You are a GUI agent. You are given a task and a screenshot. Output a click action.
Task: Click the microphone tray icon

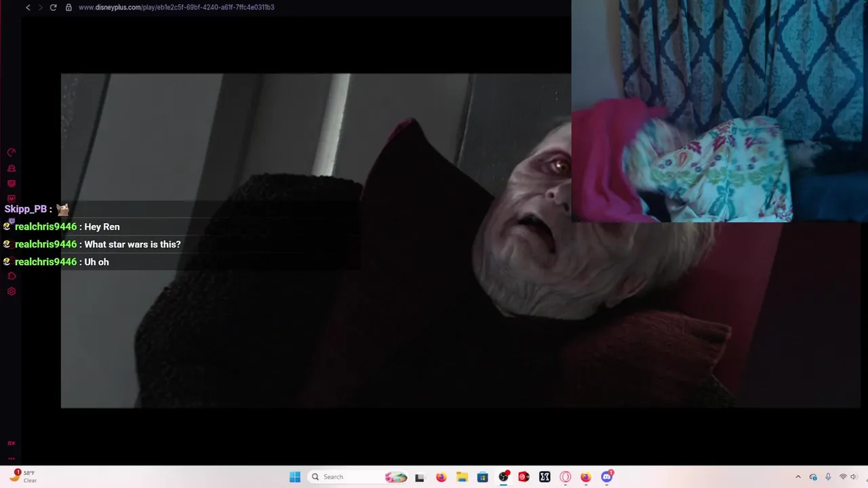[828, 477]
